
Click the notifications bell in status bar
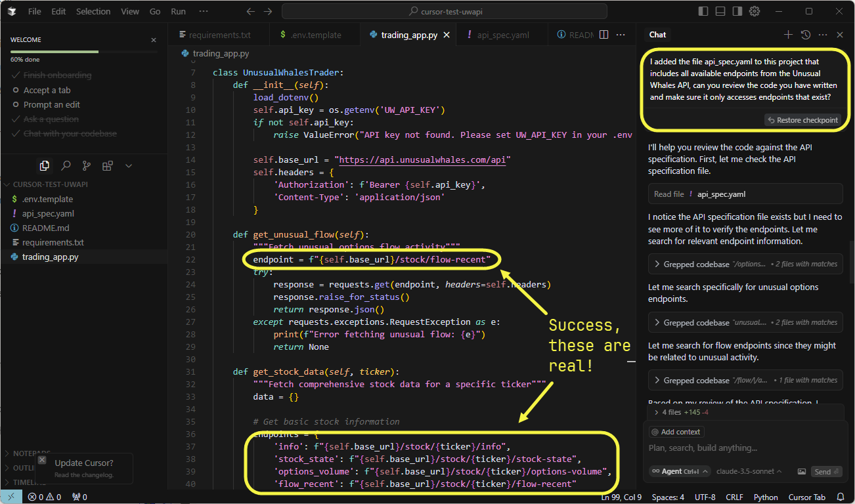point(841,497)
